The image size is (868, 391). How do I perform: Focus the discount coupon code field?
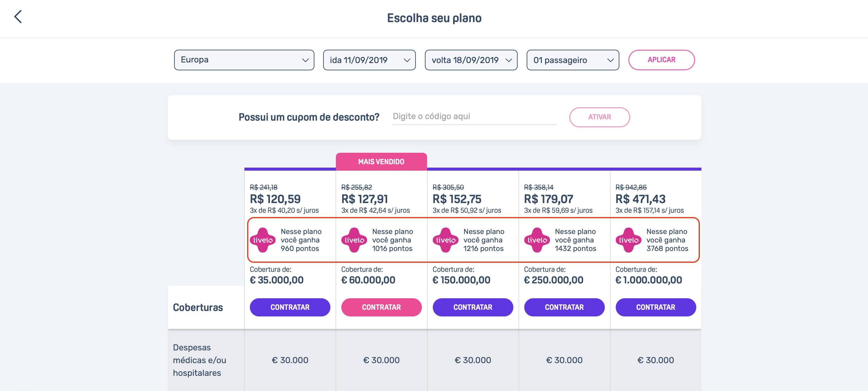pos(475,117)
